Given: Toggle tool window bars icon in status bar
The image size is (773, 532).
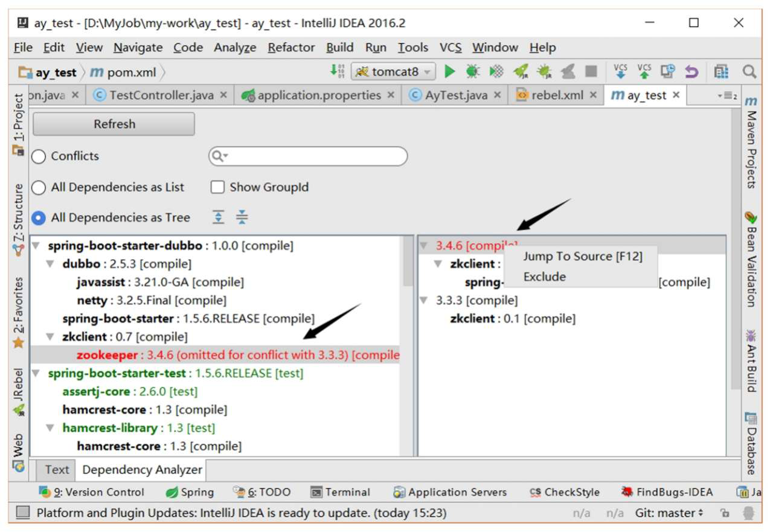Looking at the screenshot, I should click(x=22, y=513).
